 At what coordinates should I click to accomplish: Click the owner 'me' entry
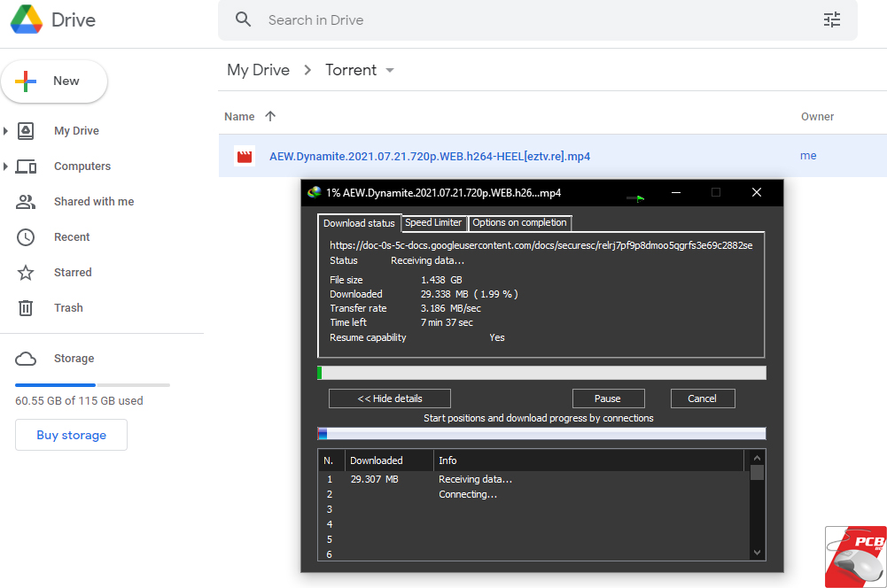click(x=808, y=156)
